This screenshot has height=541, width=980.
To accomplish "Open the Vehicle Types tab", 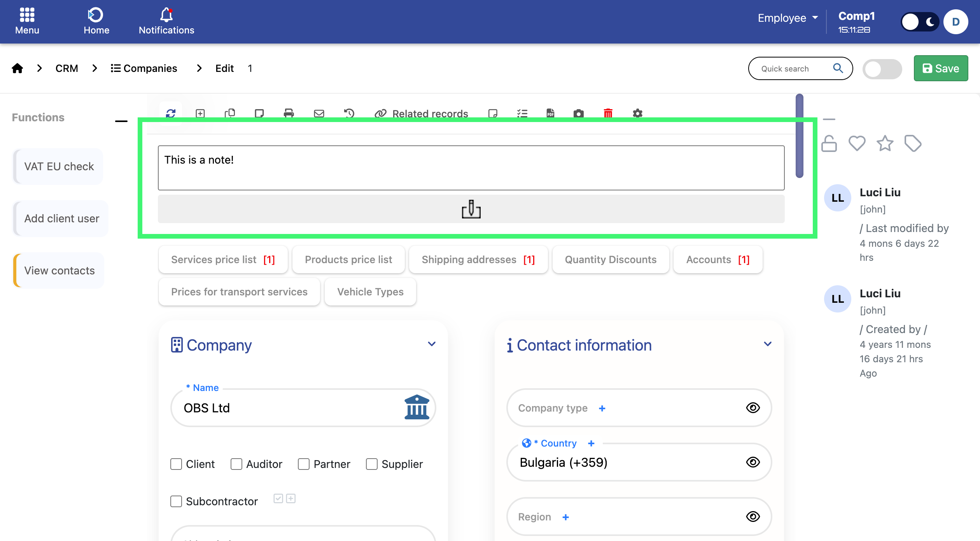I will [370, 292].
